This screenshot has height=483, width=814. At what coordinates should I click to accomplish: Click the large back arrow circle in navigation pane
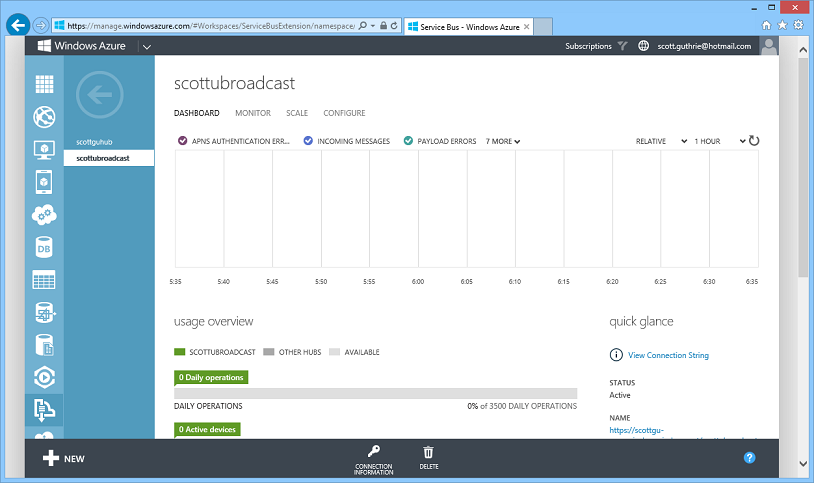click(100, 95)
